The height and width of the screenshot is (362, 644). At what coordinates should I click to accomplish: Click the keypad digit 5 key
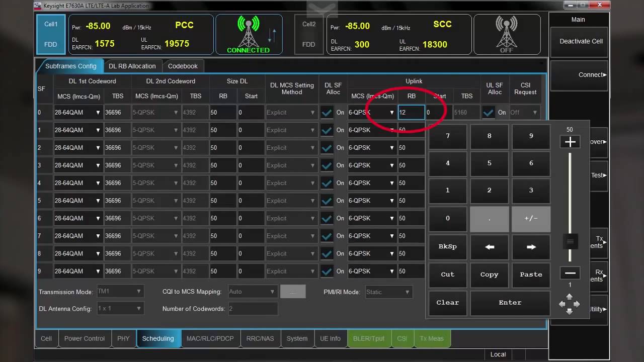(489, 163)
